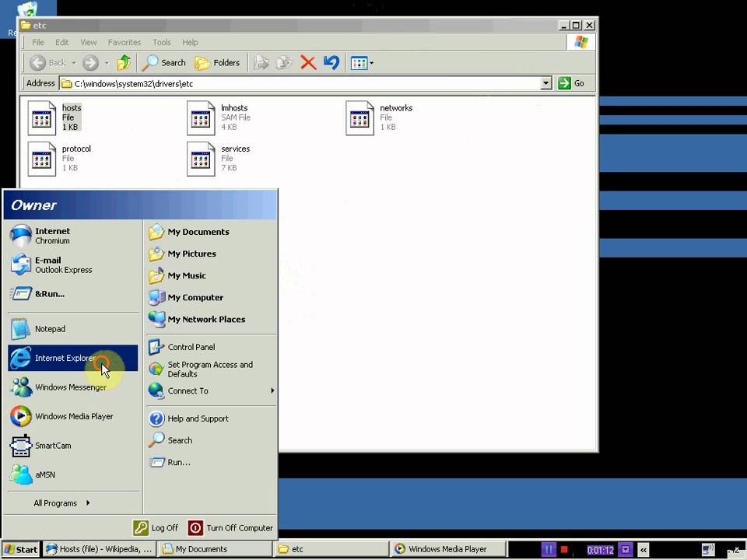Screen dimensions: 747x560
Task: Open SmartCam application
Action: [73, 446]
